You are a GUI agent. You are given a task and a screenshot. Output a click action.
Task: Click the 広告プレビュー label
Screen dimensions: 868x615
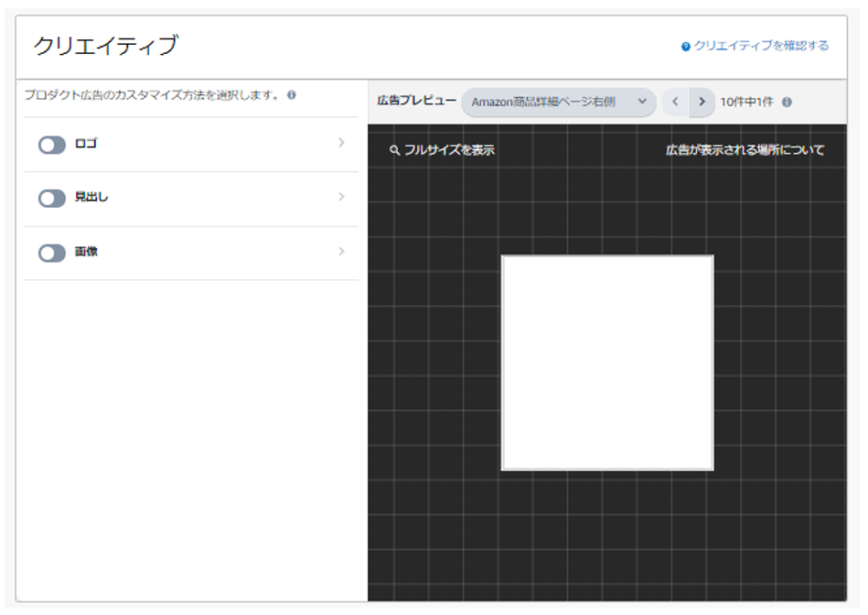417,101
